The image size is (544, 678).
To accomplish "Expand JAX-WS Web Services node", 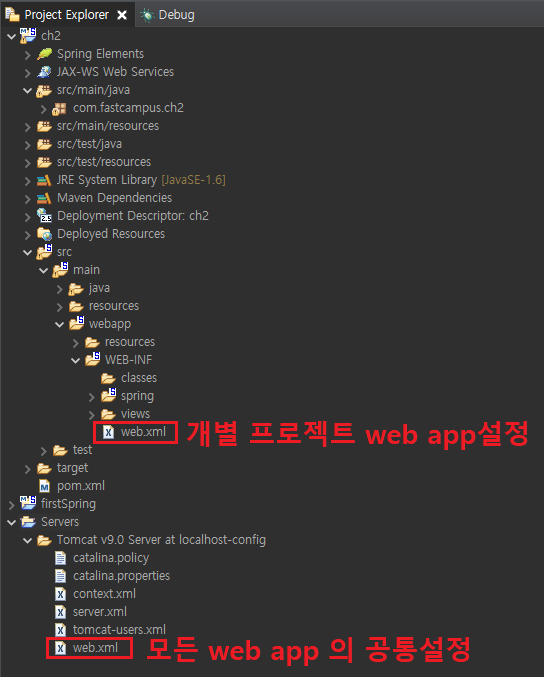I will (x=28, y=73).
